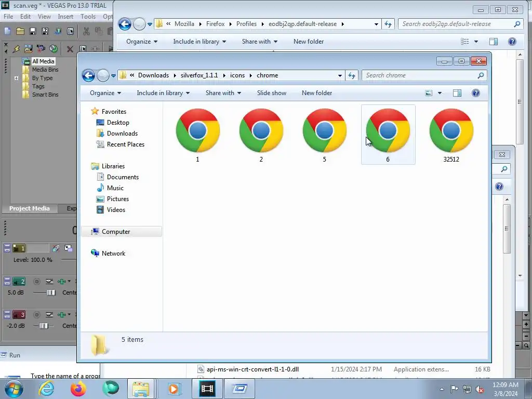The image size is (532, 399).
Task: Open automation settings dropdown arrow on track 2
Action: pos(69,281)
